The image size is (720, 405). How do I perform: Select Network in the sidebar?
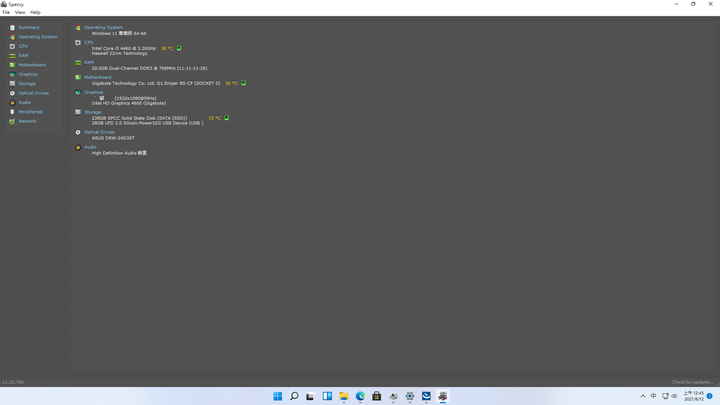click(x=27, y=121)
